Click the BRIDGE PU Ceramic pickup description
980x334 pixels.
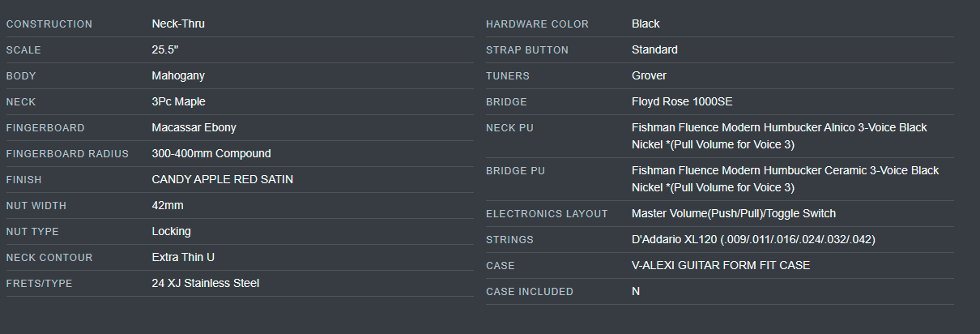point(786,179)
